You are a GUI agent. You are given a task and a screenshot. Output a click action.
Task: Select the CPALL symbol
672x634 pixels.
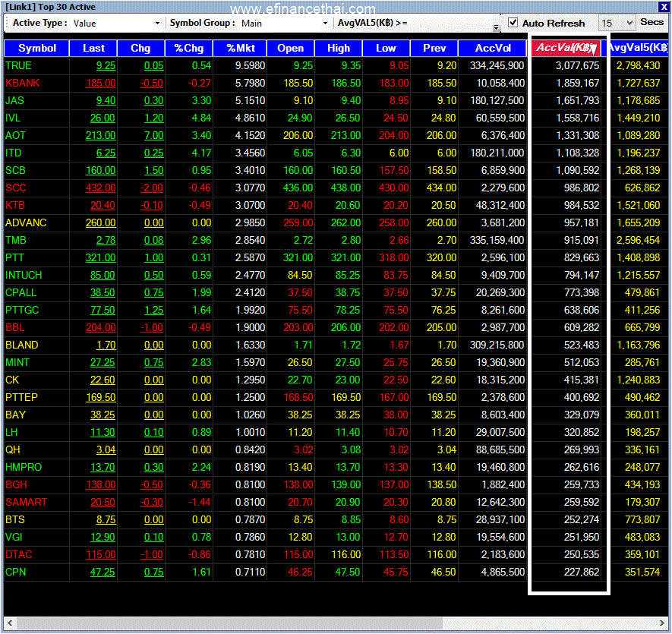pos(21,293)
